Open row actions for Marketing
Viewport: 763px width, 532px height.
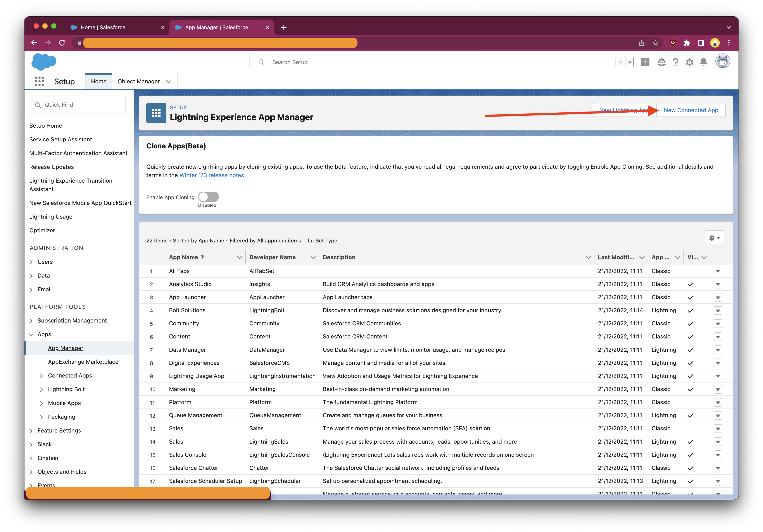[x=718, y=389]
